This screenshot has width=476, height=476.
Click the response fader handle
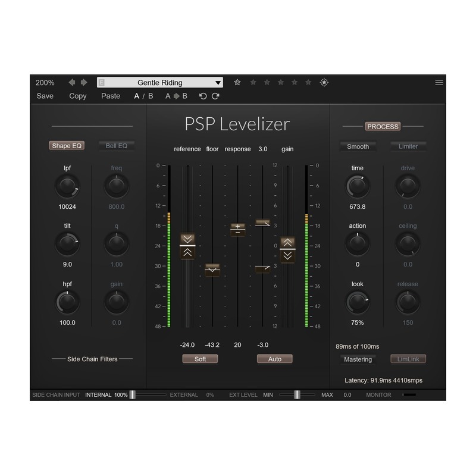237,230
